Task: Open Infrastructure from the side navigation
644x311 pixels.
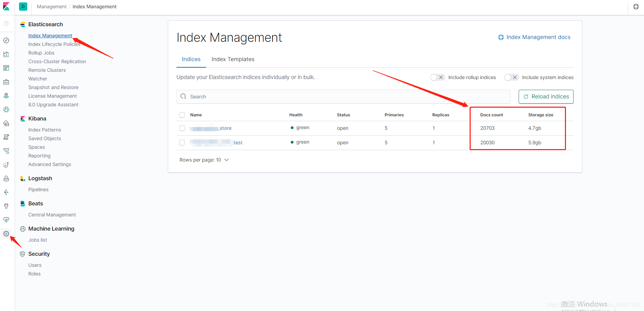Action: 6,123
